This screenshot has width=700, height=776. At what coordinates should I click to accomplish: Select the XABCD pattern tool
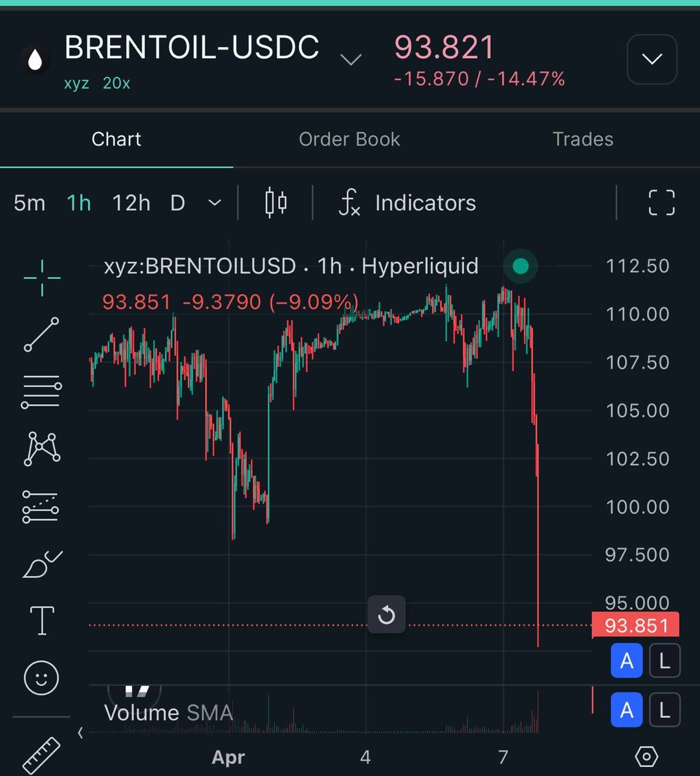coord(42,447)
